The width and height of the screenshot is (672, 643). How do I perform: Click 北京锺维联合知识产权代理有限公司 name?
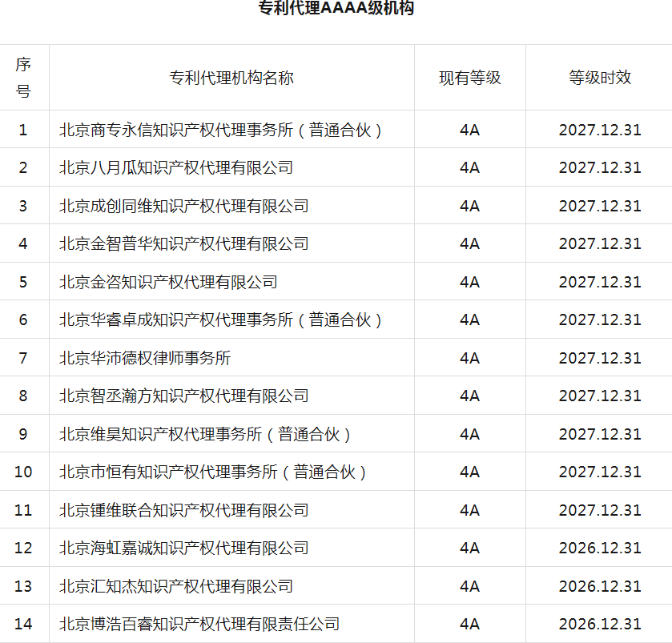pyautogui.click(x=183, y=510)
